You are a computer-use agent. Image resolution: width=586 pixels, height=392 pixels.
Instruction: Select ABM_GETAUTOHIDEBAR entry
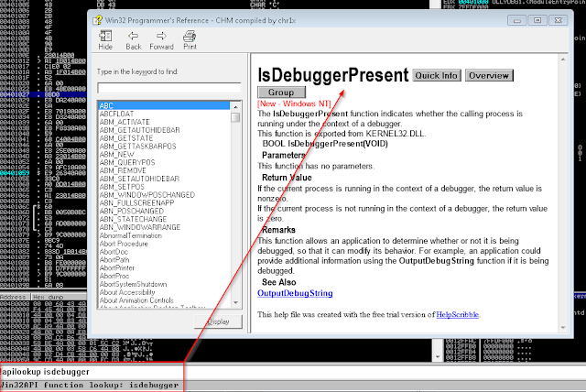coord(139,130)
